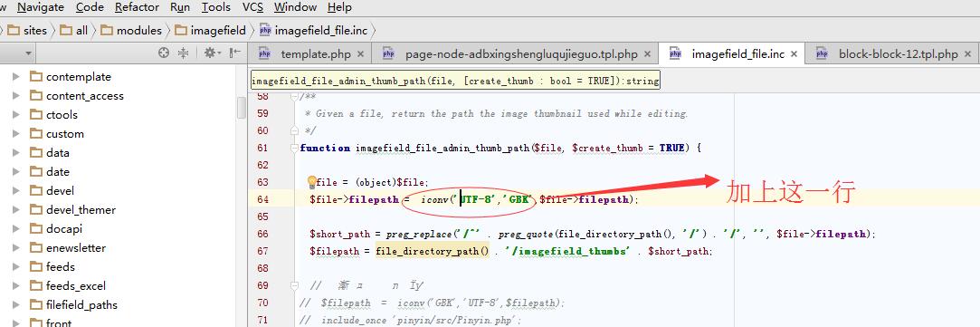Click the folder icon beside devel_themer
Image resolution: width=980 pixels, height=327 pixels.
click(35, 209)
